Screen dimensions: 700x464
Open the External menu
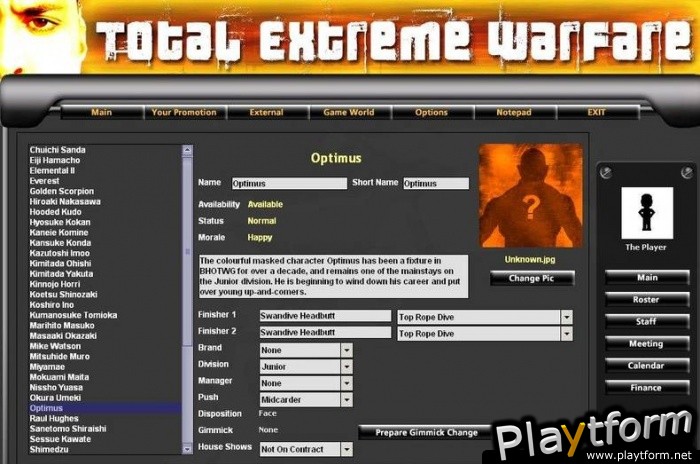click(267, 112)
